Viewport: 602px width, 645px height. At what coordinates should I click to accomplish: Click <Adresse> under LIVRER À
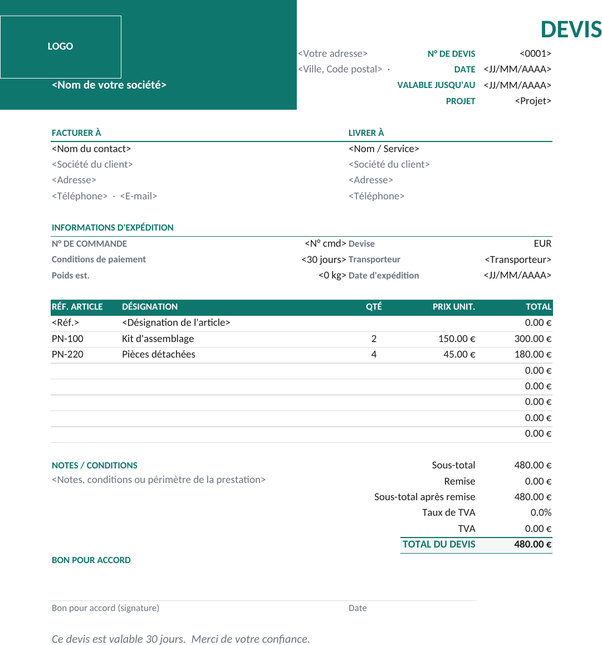[x=370, y=180]
